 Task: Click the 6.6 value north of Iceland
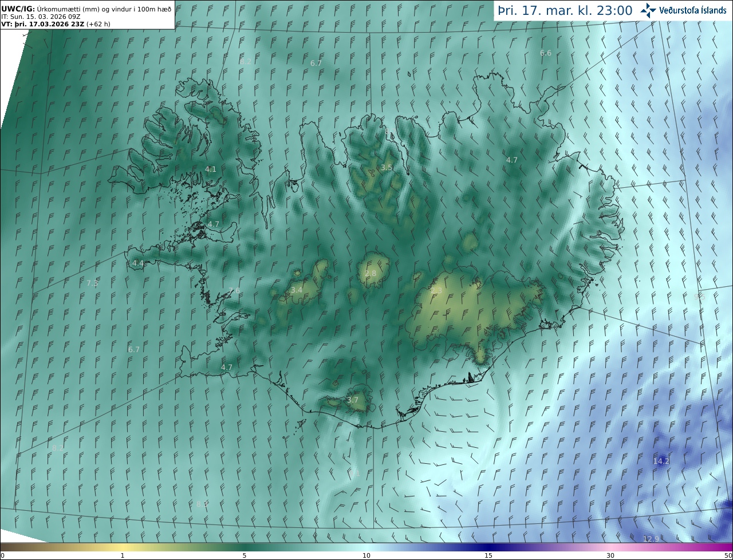(x=546, y=53)
